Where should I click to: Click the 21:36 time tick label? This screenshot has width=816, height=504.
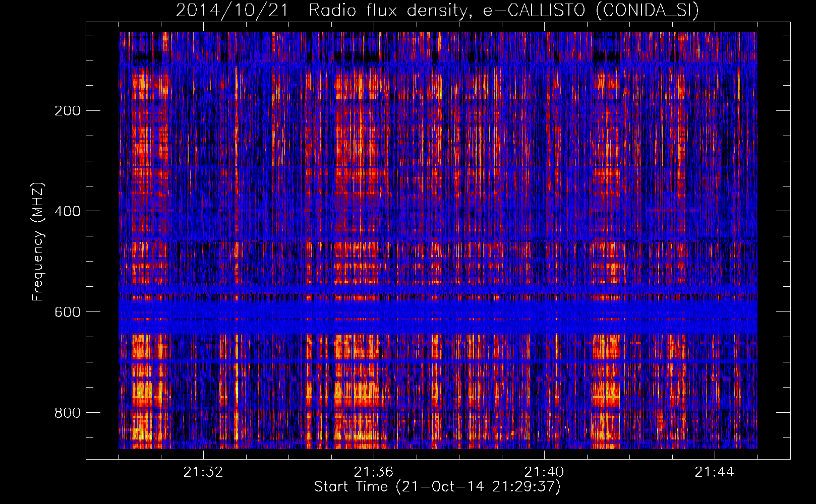[x=374, y=472]
